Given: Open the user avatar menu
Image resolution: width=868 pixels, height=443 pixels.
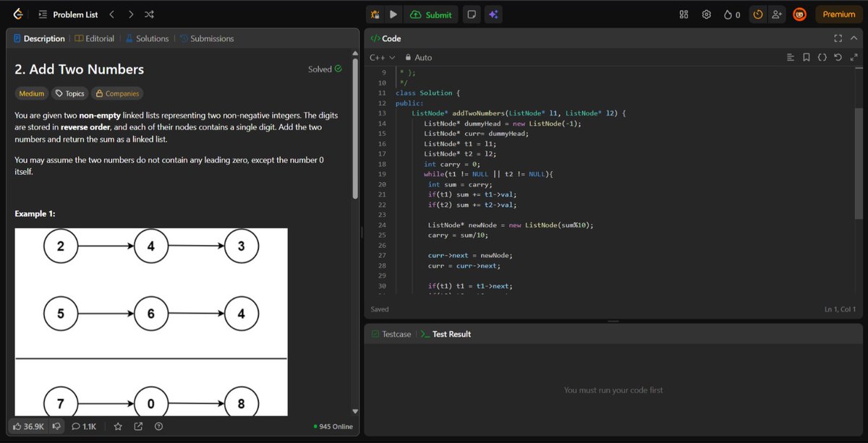Looking at the screenshot, I should click(800, 14).
